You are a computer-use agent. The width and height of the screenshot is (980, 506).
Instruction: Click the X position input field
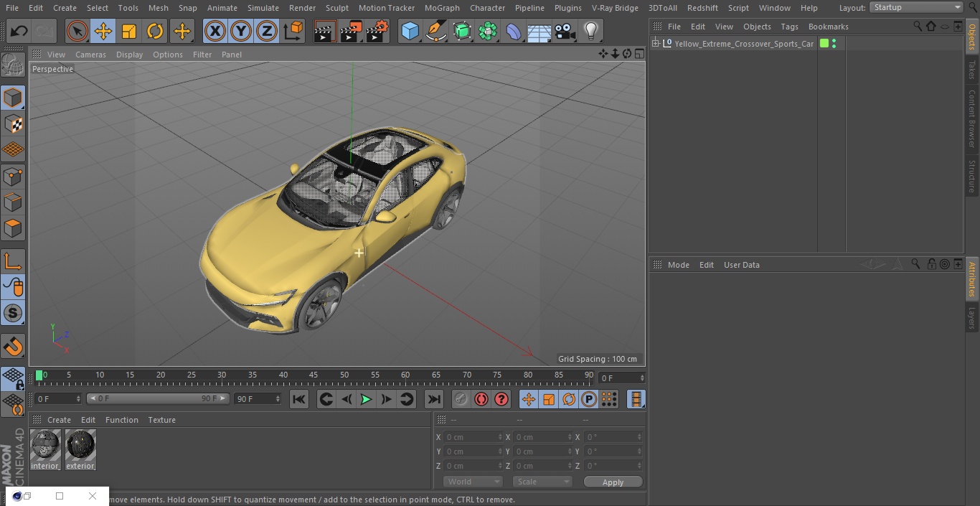pos(473,437)
